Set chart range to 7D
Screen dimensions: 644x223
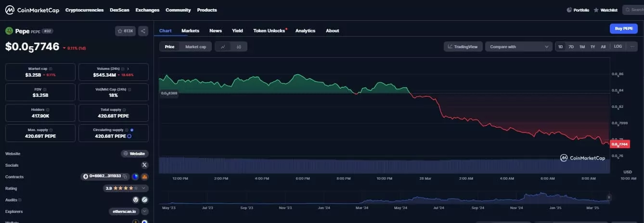tap(571, 47)
